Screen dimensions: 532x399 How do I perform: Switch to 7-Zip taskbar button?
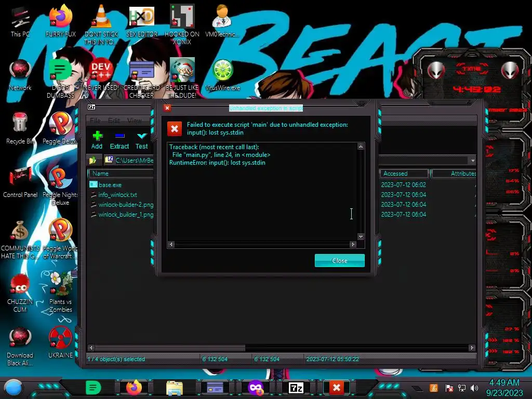(x=296, y=388)
